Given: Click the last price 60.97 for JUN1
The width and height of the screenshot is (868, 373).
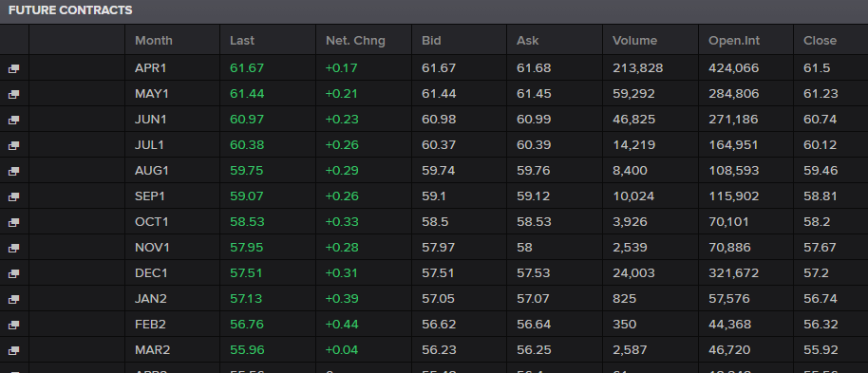Looking at the screenshot, I should (247, 119).
